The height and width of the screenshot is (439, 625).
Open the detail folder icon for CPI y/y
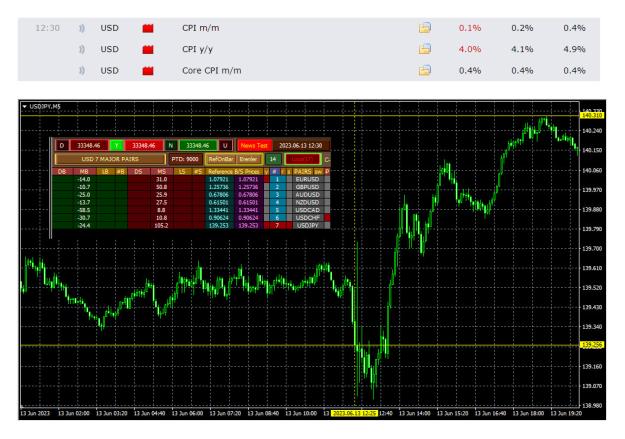[x=425, y=49]
